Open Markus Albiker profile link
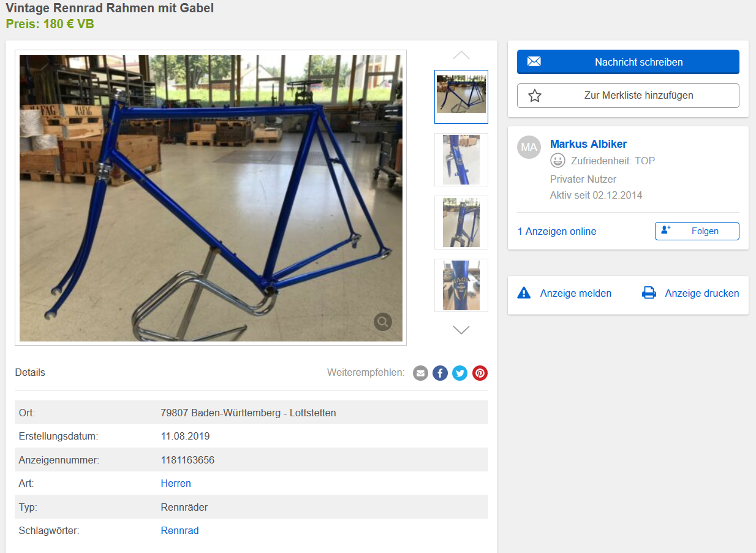 point(589,144)
